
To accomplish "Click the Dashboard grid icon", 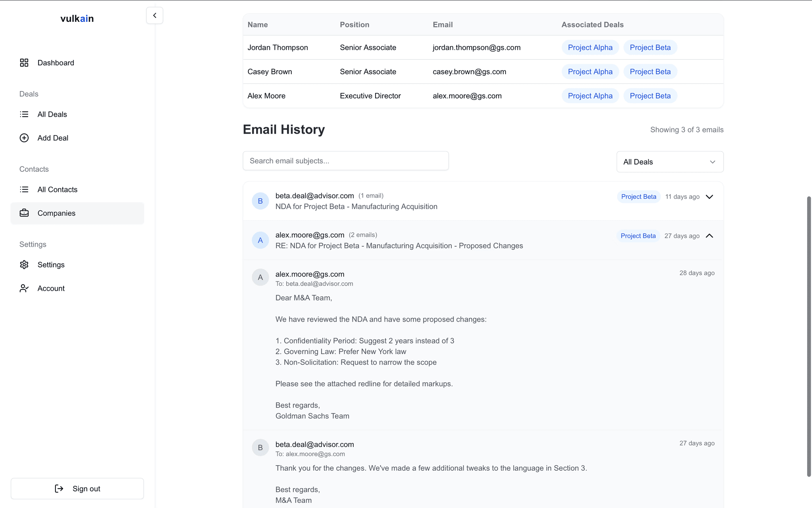I will [x=24, y=63].
